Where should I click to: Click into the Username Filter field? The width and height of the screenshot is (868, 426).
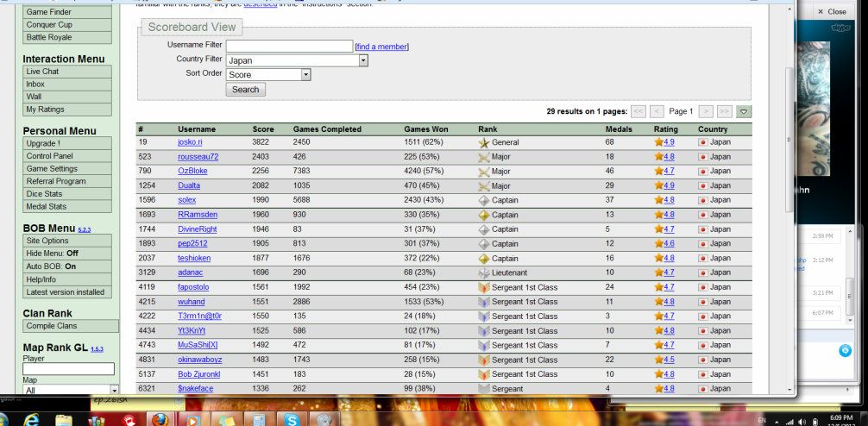[x=289, y=46]
